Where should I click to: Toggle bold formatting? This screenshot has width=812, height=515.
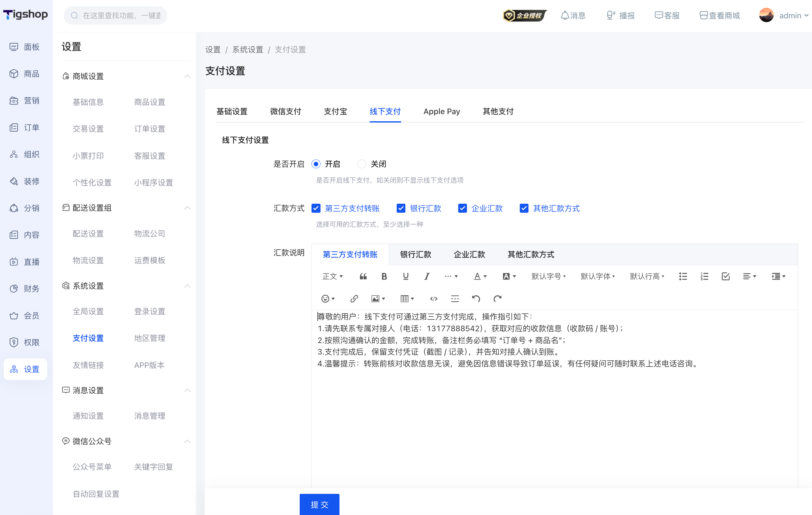(x=384, y=276)
